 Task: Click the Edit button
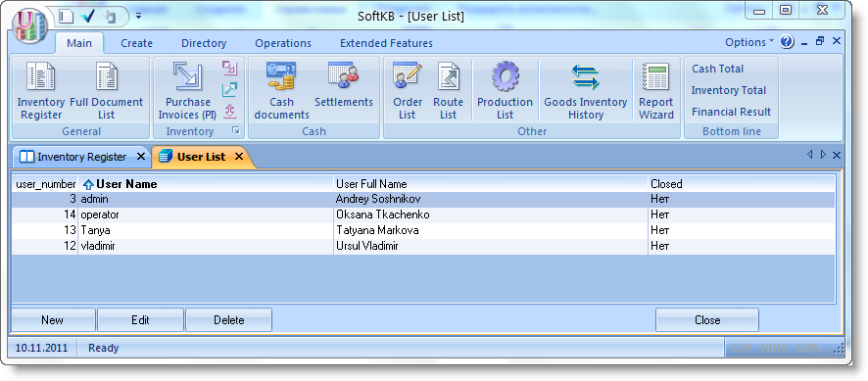coord(140,320)
